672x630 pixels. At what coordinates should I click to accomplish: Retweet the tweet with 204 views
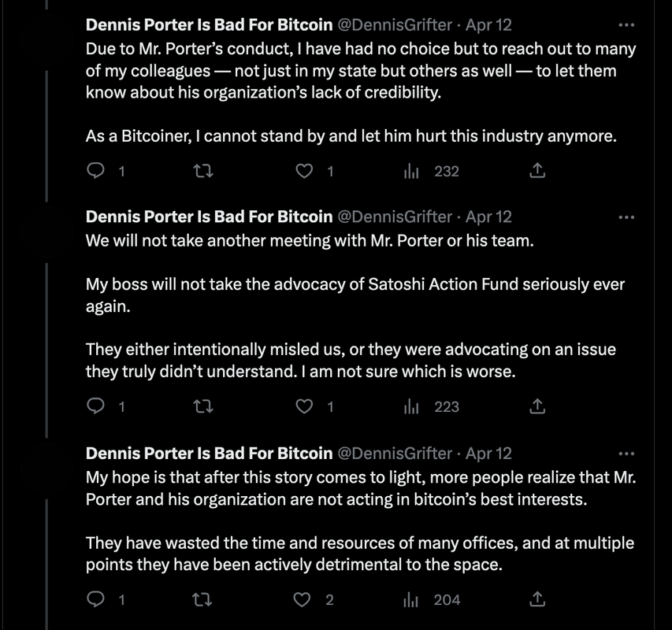204,599
